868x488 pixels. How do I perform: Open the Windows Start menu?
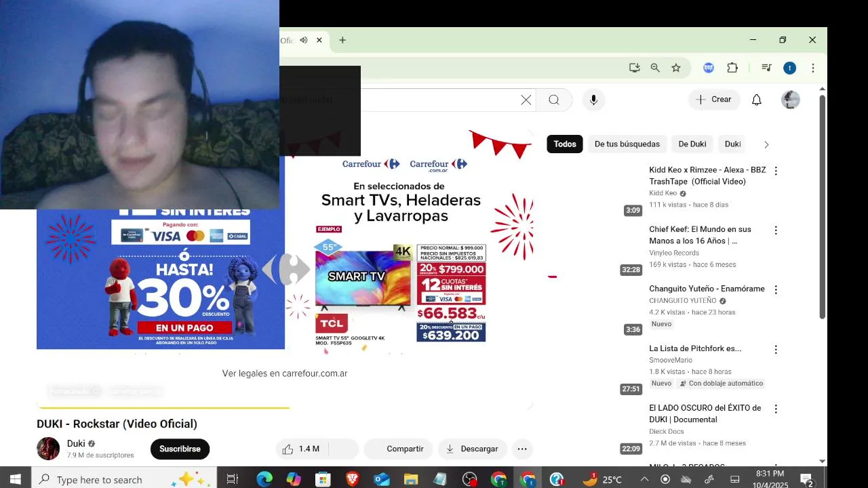[x=15, y=479]
